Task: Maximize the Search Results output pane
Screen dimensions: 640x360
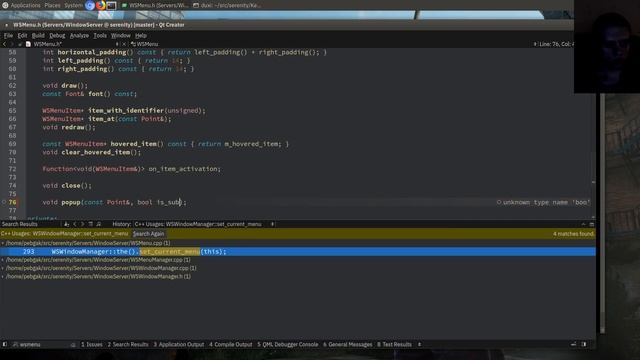Action: coord(591,224)
